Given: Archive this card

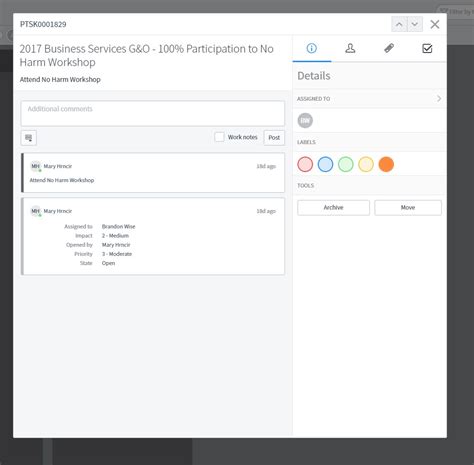Looking at the screenshot, I should click(333, 208).
